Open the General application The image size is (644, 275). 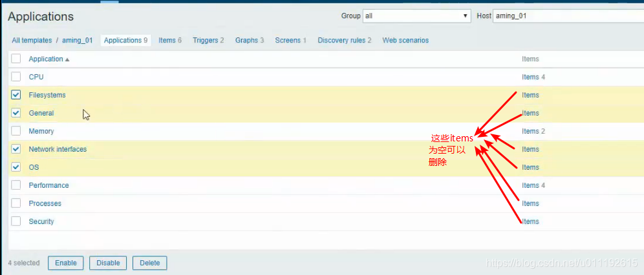pos(41,113)
